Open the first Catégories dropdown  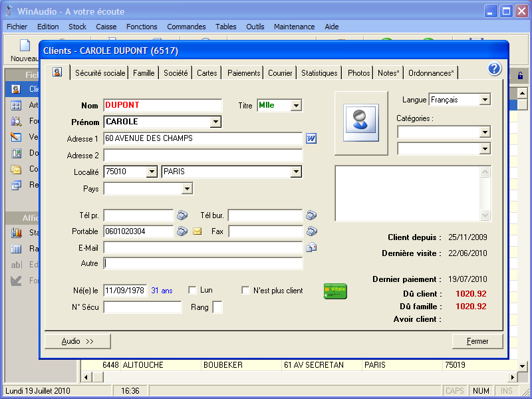(485, 132)
